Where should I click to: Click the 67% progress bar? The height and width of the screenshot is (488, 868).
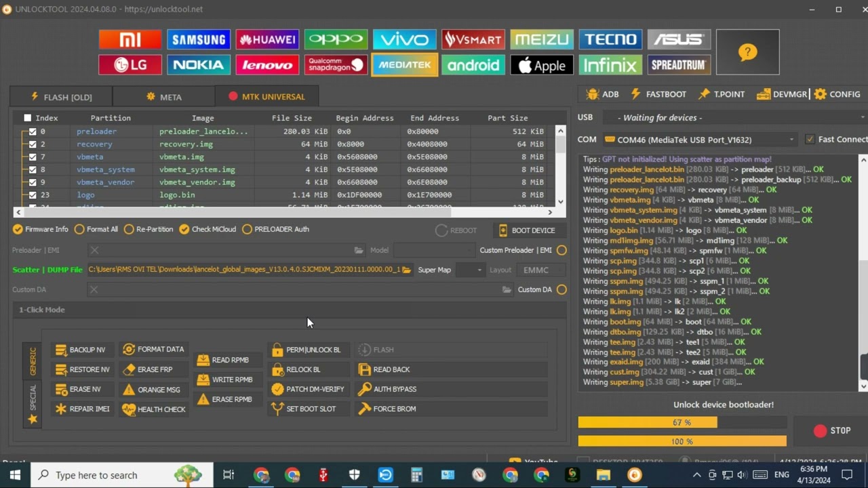coord(682,422)
